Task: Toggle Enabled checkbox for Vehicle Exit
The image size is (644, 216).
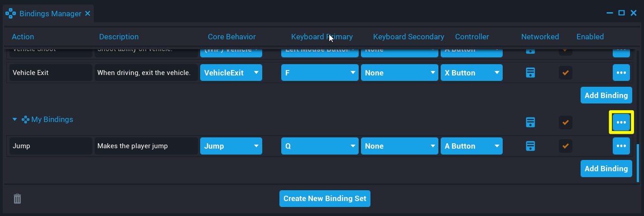Action: tap(565, 73)
